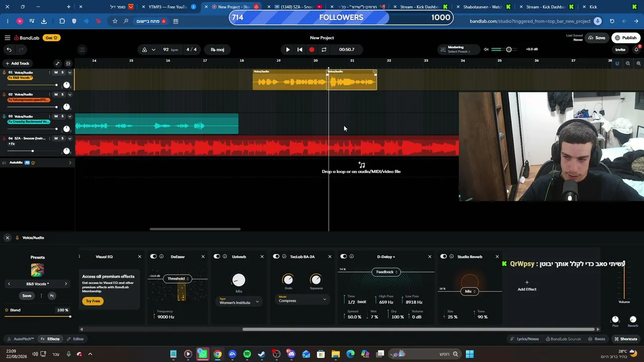Open the BandLab Sounds panel

(563, 339)
